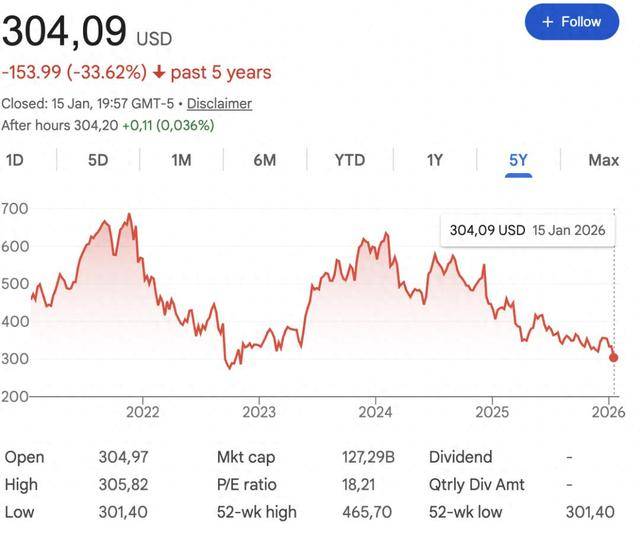Click the chart peak near 2022
This screenshot has width=640, height=548.
(129, 215)
